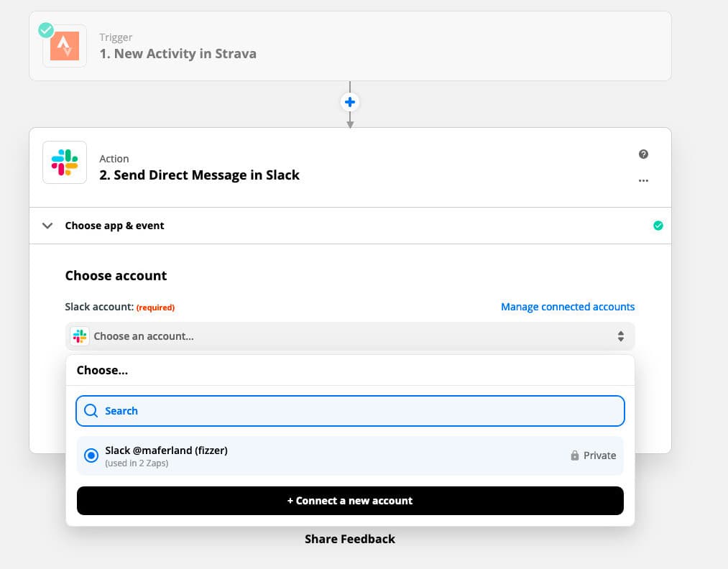Collapse the Choose app & event section

click(x=47, y=225)
